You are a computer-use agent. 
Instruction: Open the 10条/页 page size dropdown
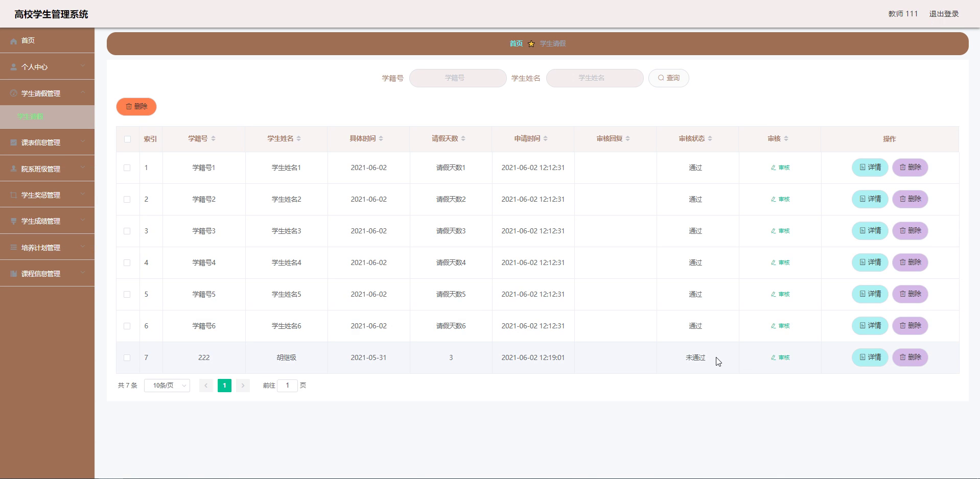(x=167, y=386)
